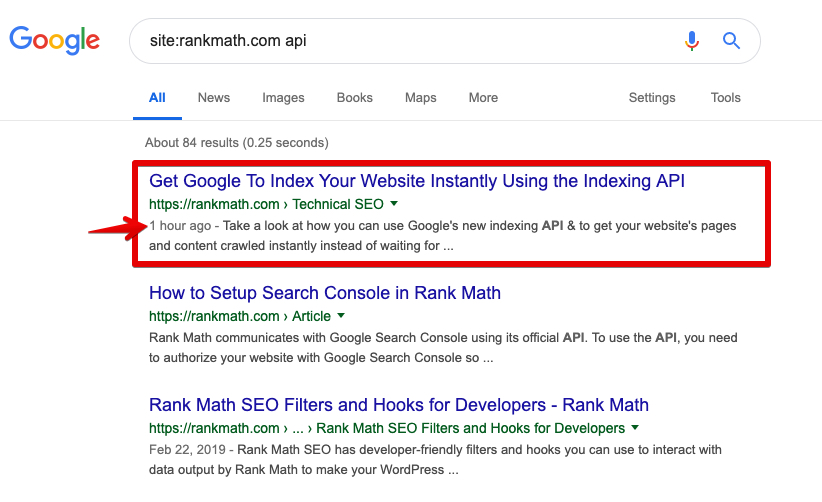Open Rank Math SEO Filters and Hooks result
This screenshot has width=822, height=502.
[399, 405]
